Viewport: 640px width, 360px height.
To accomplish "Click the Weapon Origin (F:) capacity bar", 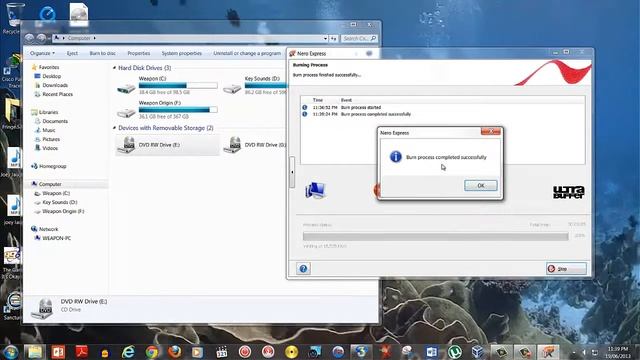I will pyautogui.click(x=178, y=109).
